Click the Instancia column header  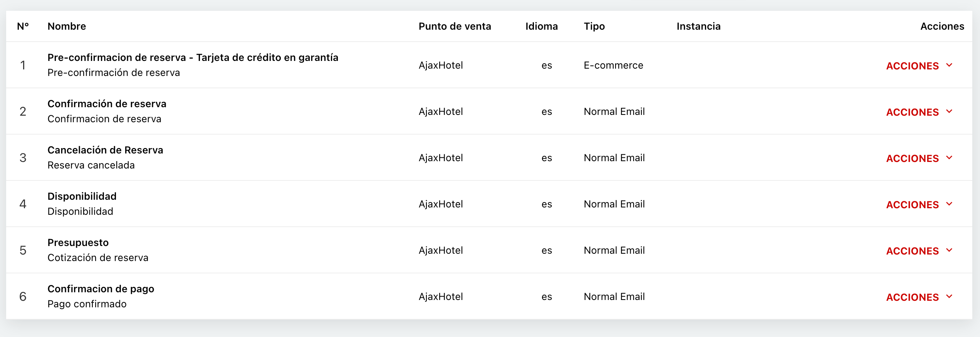click(698, 26)
